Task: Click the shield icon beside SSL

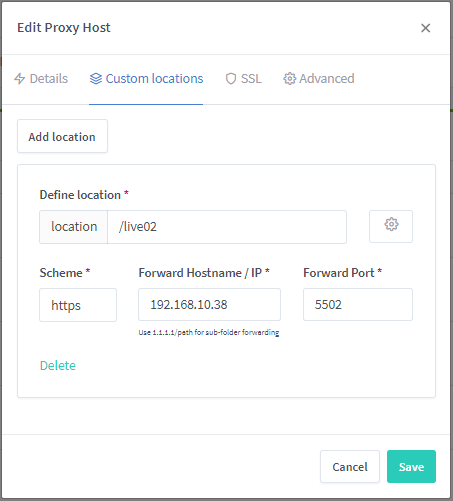Action: 231,79
